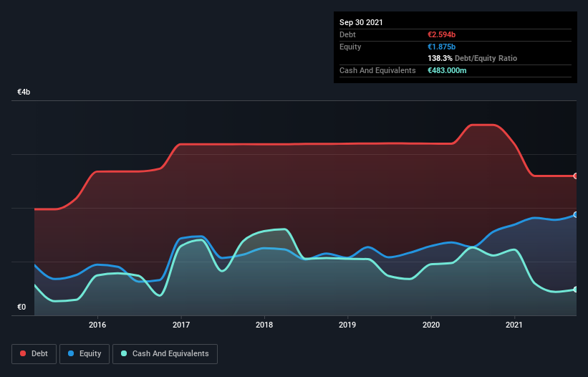
Task: Click the 2016 x-axis label
Action: (97, 325)
